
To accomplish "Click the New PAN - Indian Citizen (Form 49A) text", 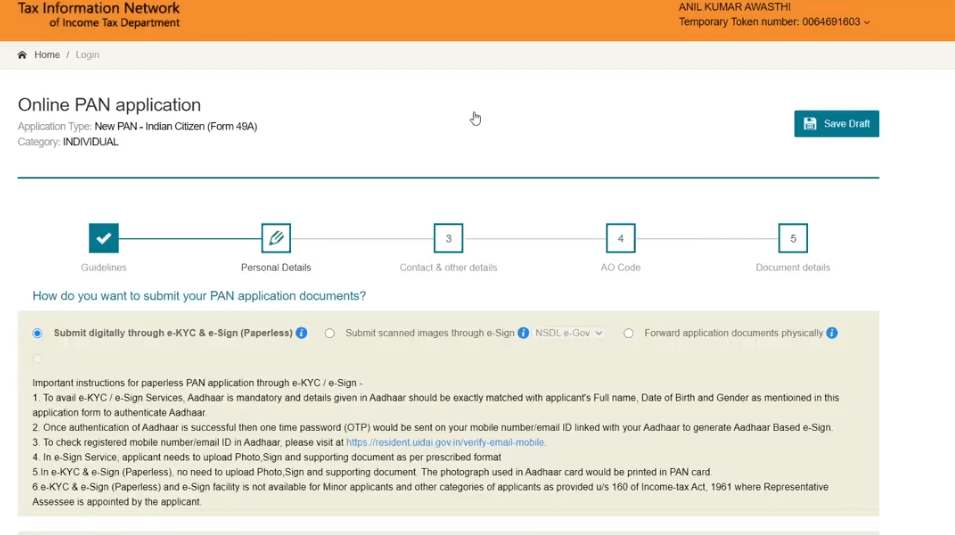I will click(x=176, y=127).
